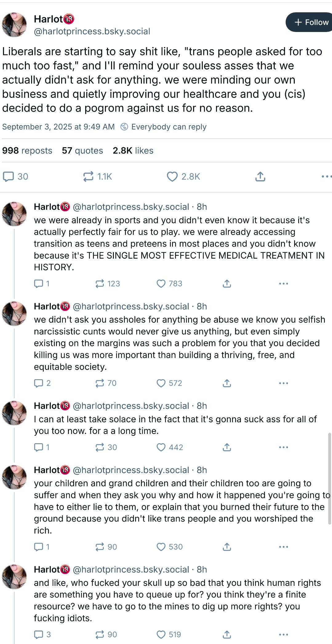Click the Follow button

311,22
